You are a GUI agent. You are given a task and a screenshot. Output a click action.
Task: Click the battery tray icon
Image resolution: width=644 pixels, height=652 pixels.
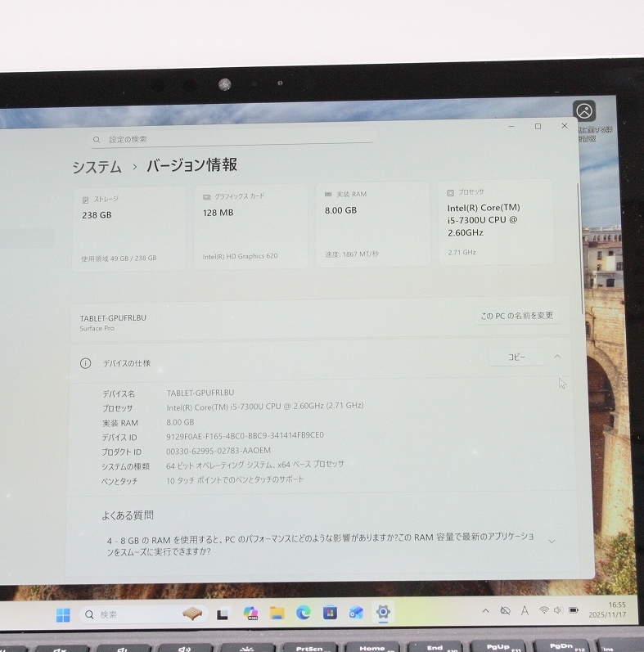[574, 610]
